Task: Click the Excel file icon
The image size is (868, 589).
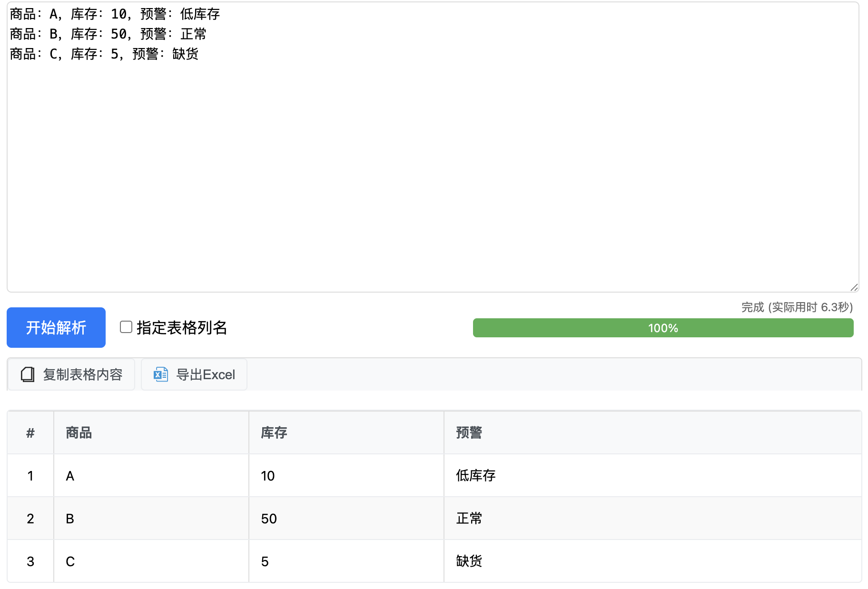Action: [161, 374]
